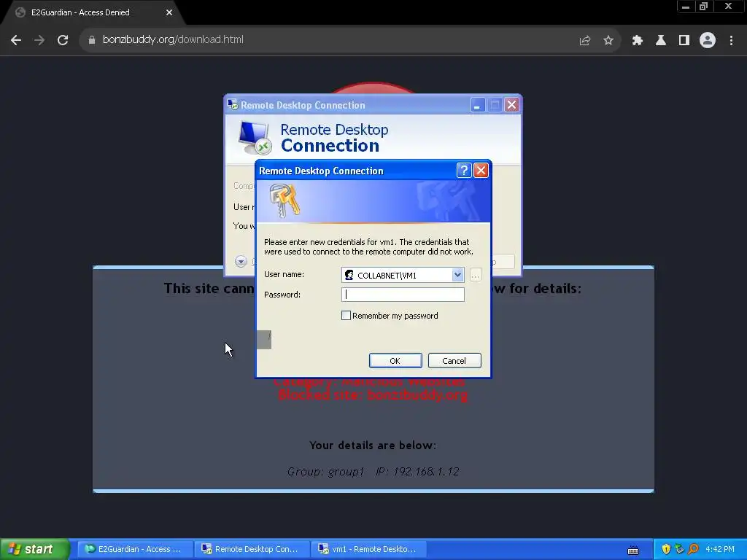Click the browse ellipsis button beside User name
The height and width of the screenshot is (560, 747).
[476, 275]
